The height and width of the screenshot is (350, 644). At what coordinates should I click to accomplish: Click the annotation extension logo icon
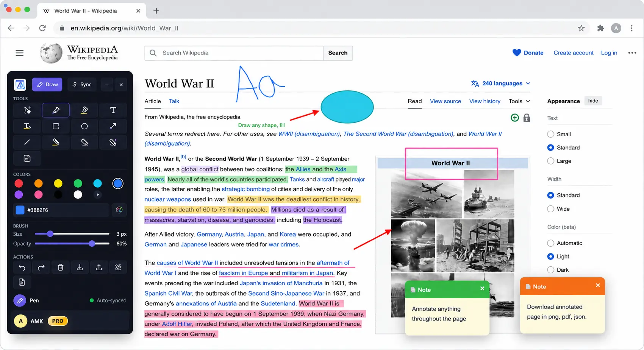coord(20,84)
